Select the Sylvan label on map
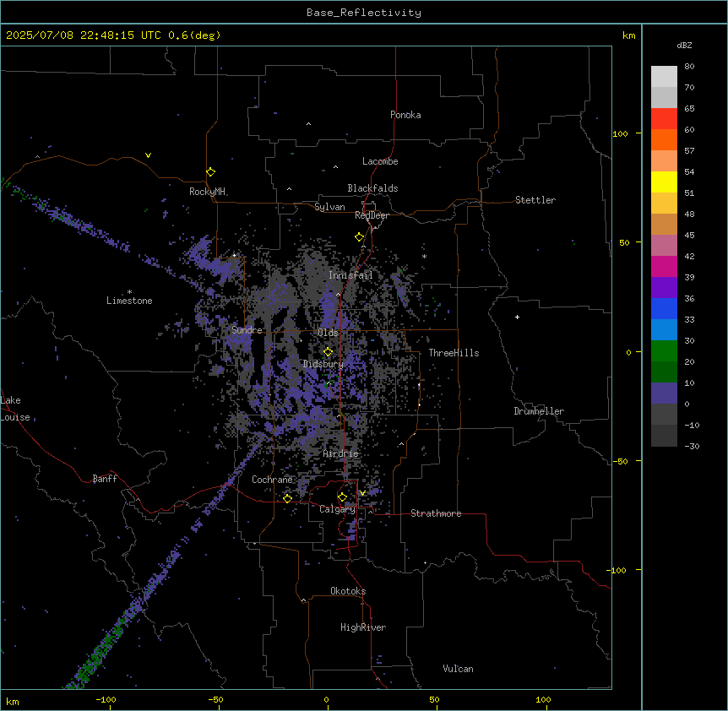The height and width of the screenshot is (711, 728). click(x=329, y=207)
